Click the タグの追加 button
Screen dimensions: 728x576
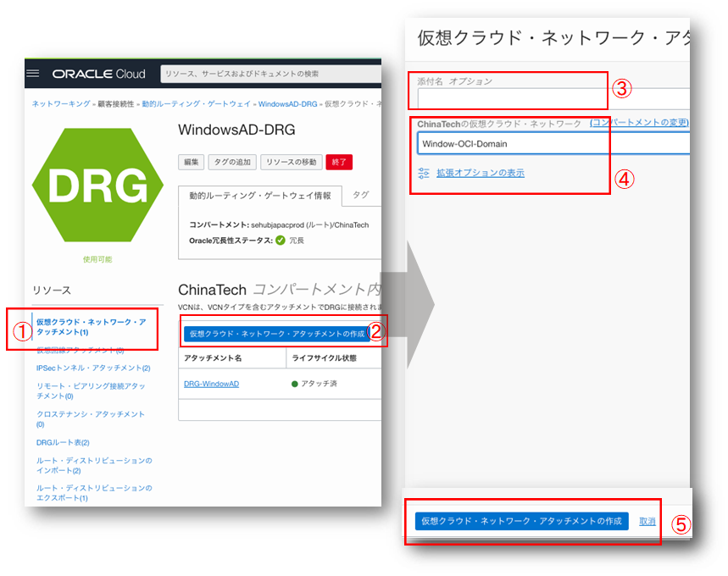[232, 162]
